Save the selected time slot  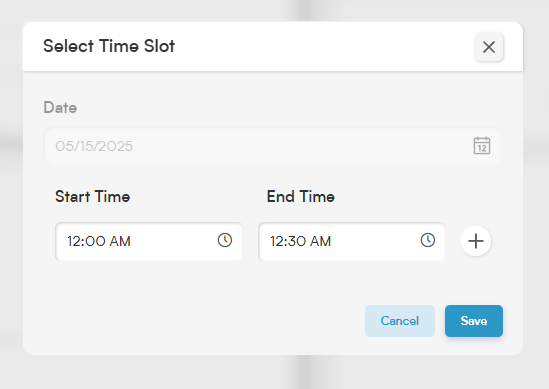click(474, 321)
